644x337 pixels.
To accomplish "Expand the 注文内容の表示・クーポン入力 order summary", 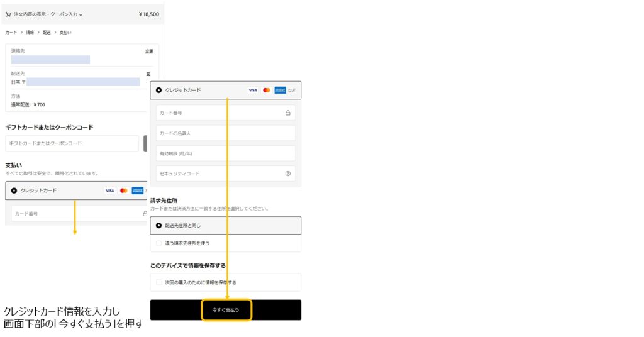I will tap(48, 14).
